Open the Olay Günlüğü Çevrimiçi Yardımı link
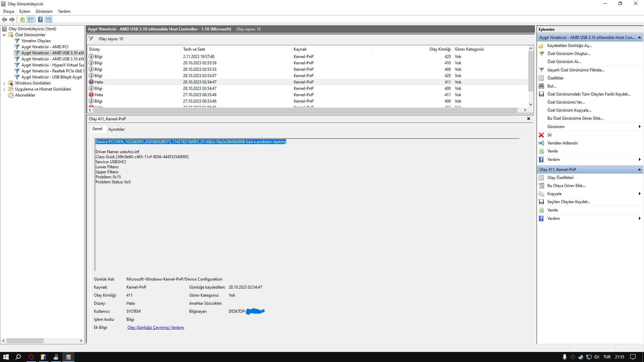 click(156, 327)
